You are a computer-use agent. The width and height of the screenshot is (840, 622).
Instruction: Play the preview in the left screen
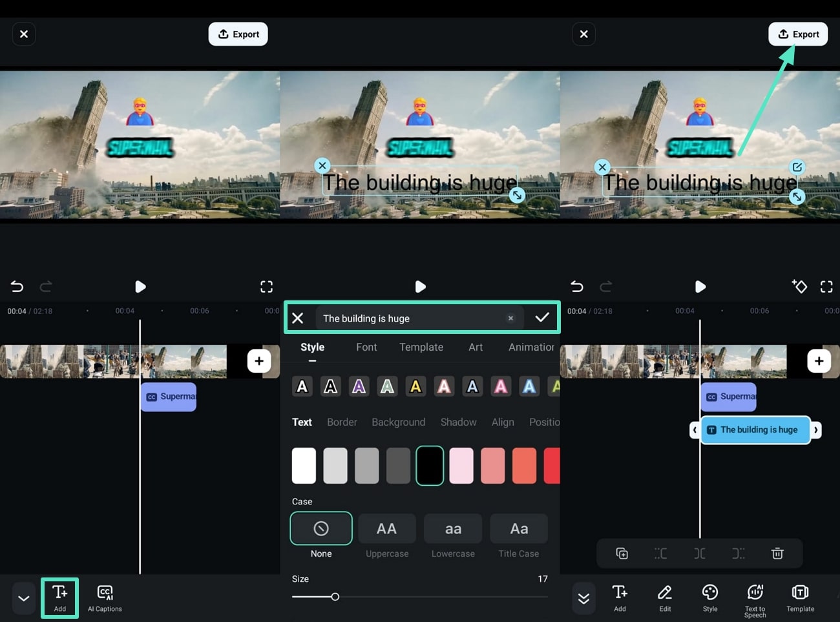coord(140,287)
